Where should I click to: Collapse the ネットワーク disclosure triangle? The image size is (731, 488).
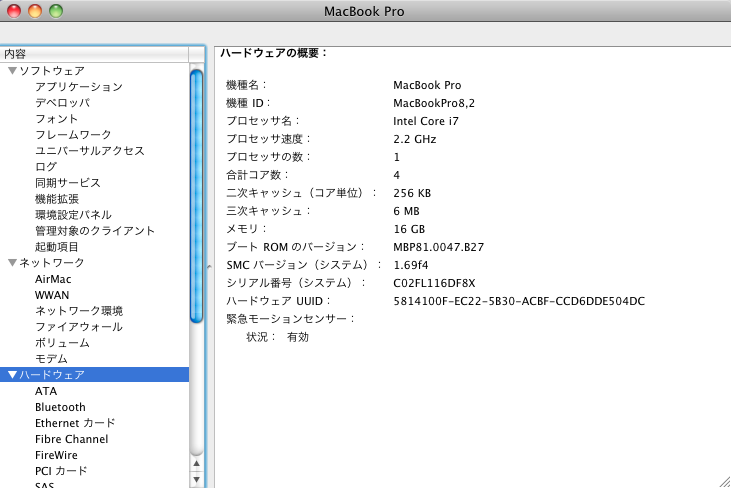(13, 263)
